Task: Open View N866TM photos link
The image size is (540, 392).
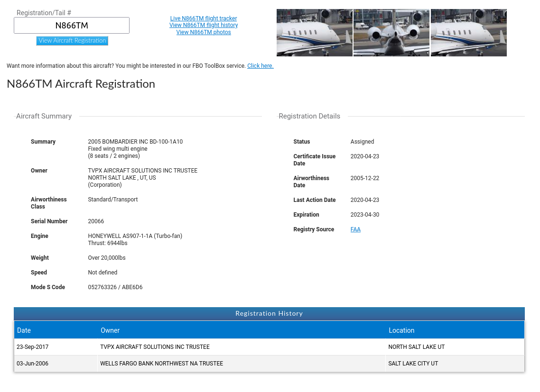Action: pyautogui.click(x=204, y=32)
